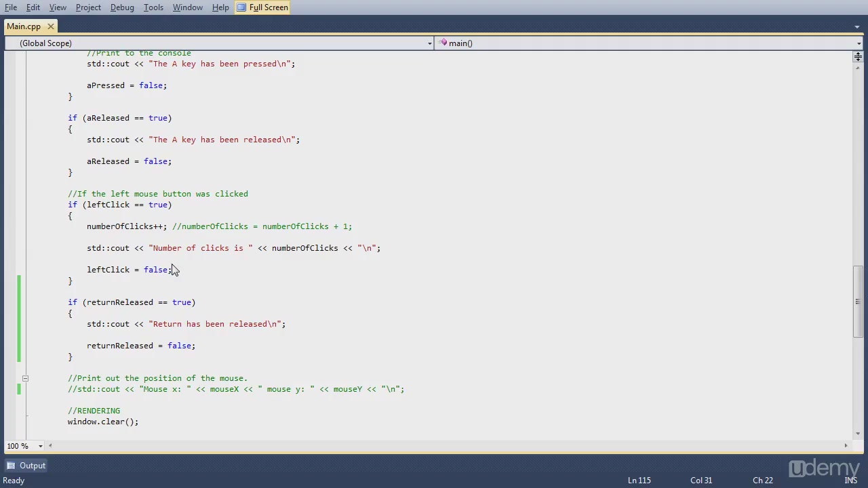Open the 100 % zoom dropdown

(x=40, y=446)
